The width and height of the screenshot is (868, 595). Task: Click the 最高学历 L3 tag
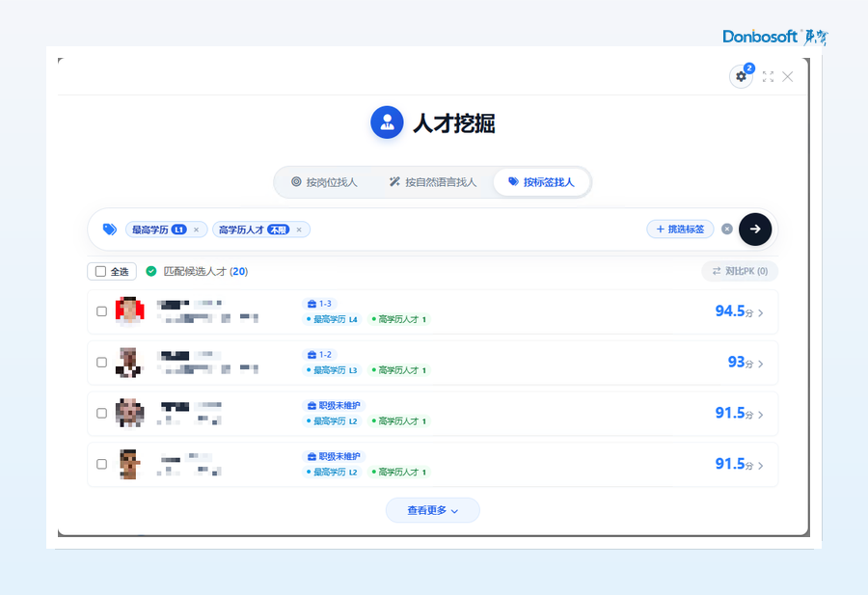[x=332, y=370]
